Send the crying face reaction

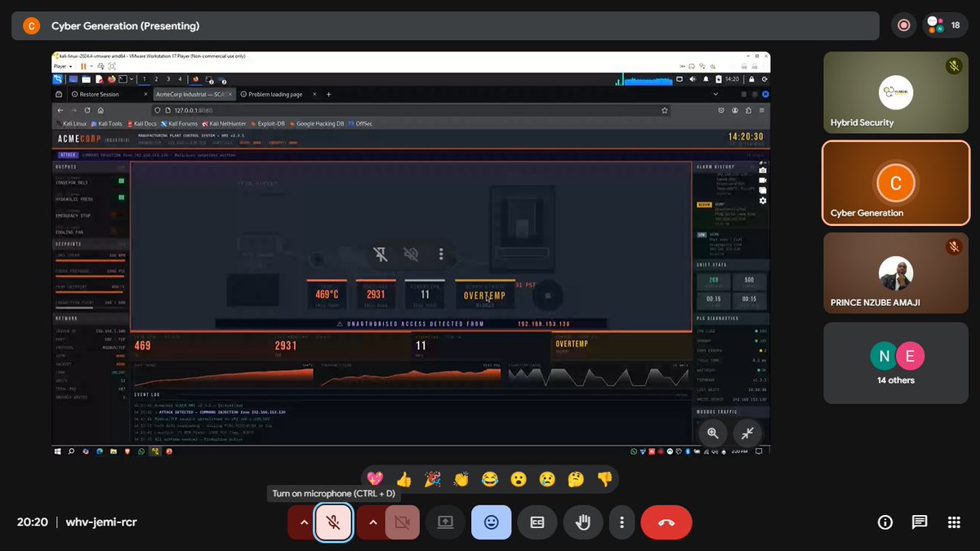click(x=546, y=479)
